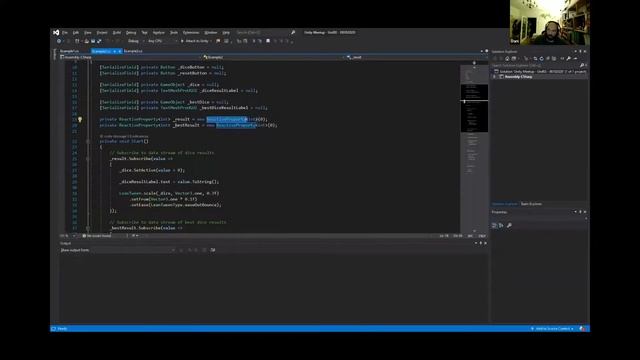Open the Build menu
The height and width of the screenshot is (360, 640).
[117, 33]
